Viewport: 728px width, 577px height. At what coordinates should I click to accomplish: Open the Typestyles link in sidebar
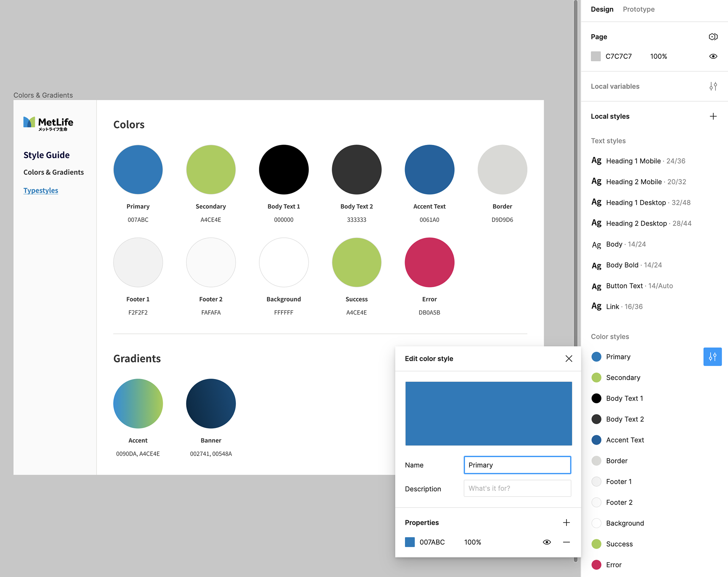click(41, 190)
